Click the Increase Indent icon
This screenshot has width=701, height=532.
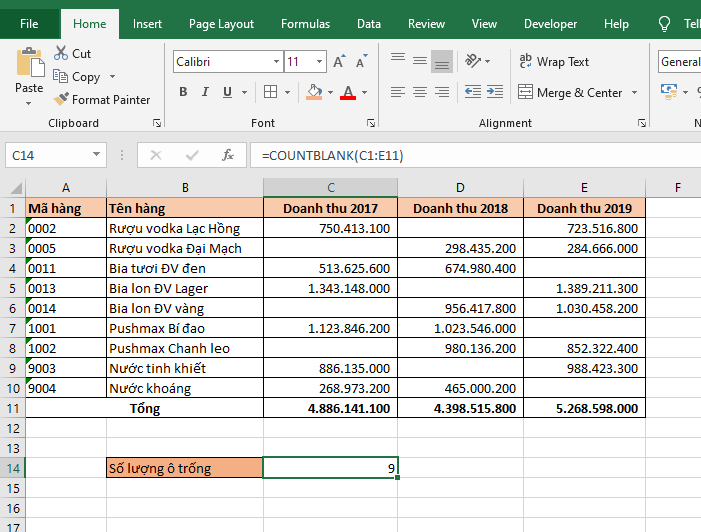[x=494, y=92]
